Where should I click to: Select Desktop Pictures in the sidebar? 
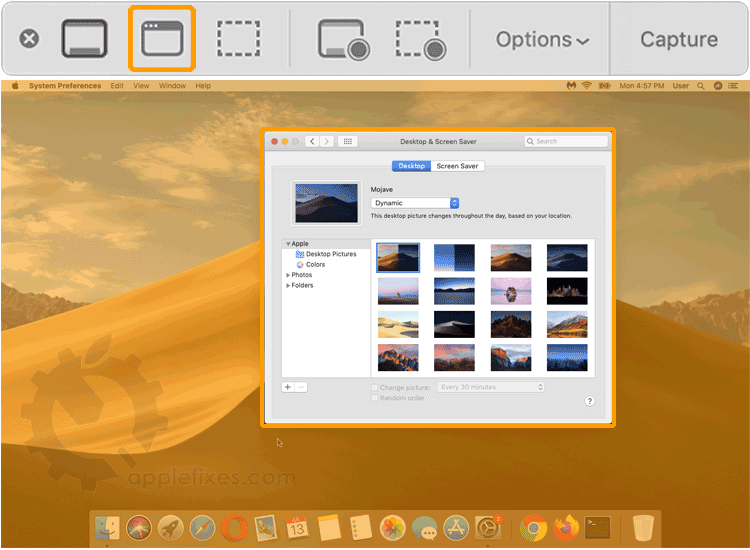326,254
